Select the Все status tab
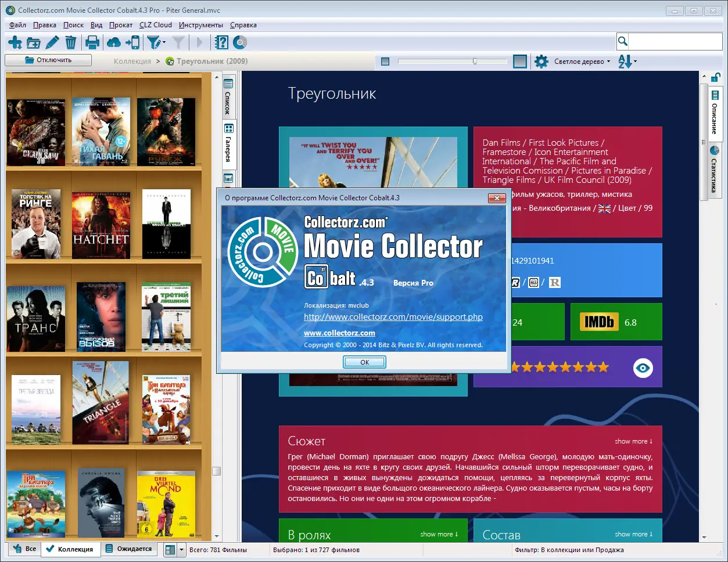This screenshot has width=728, height=562. click(x=24, y=549)
